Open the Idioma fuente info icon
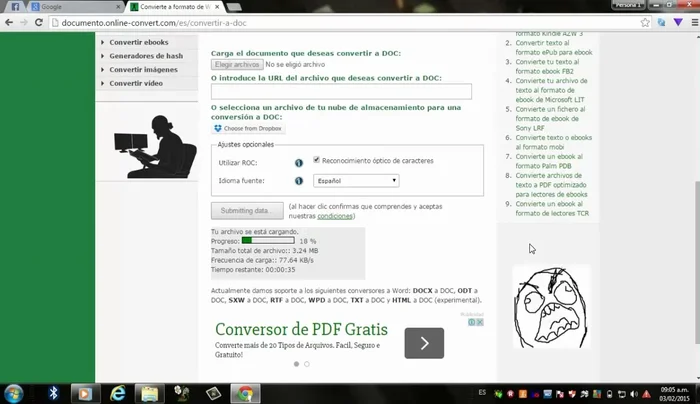This screenshot has height=404, width=700. pyautogui.click(x=299, y=181)
